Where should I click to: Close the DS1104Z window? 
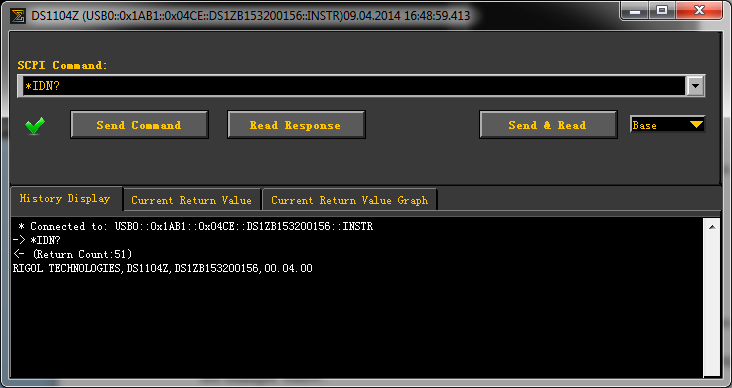(x=699, y=10)
